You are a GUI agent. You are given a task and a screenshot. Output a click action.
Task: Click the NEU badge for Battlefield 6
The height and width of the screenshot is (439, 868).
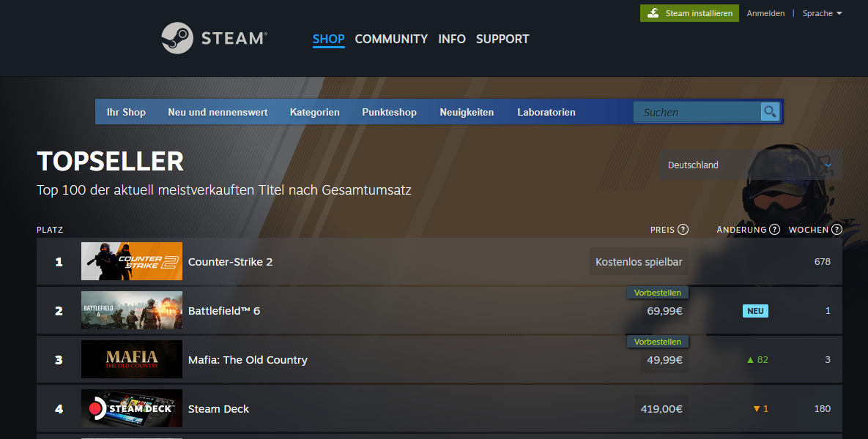756,311
